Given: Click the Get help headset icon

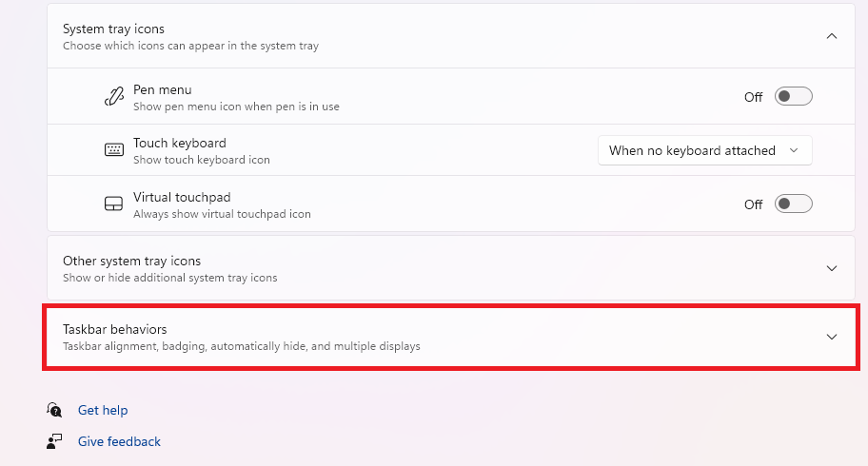Looking at the screenshot, I should pyautogui.click(x=54, y=410).
